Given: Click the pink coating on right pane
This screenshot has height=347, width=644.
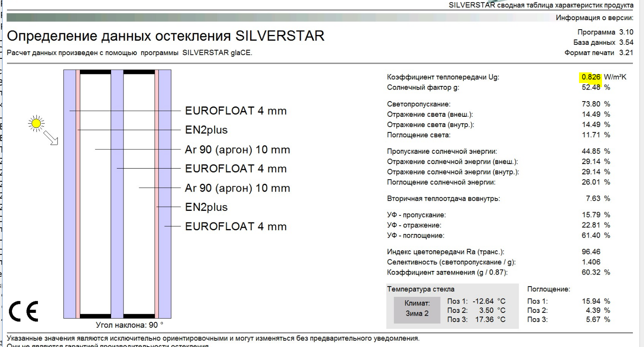Looking at the screenshot, I should [x=157, y=194].
